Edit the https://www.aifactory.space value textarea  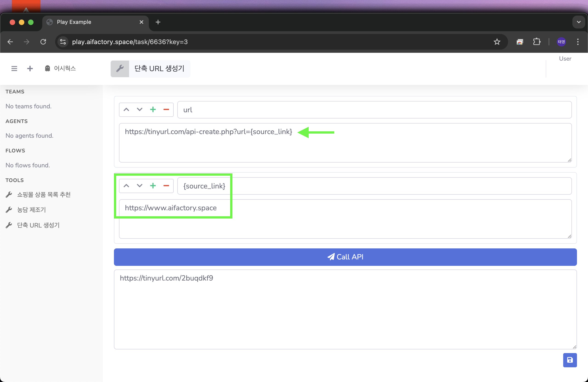[345, 219]
